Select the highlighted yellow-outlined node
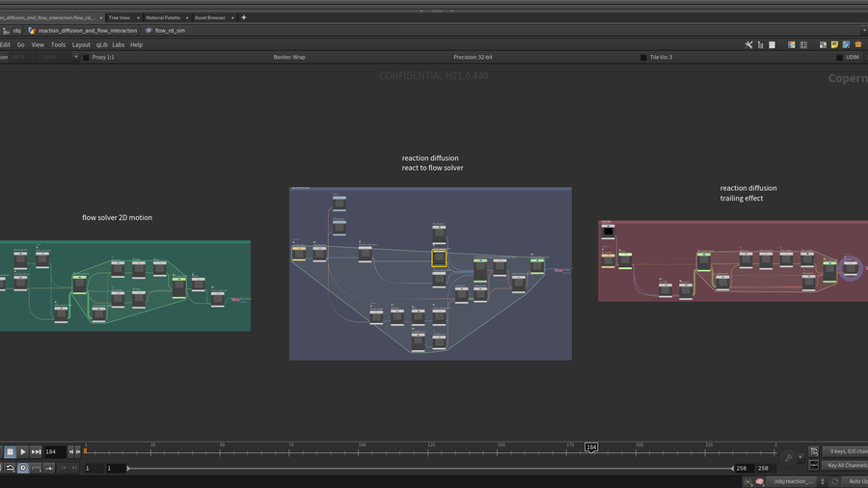 point(439,258)
